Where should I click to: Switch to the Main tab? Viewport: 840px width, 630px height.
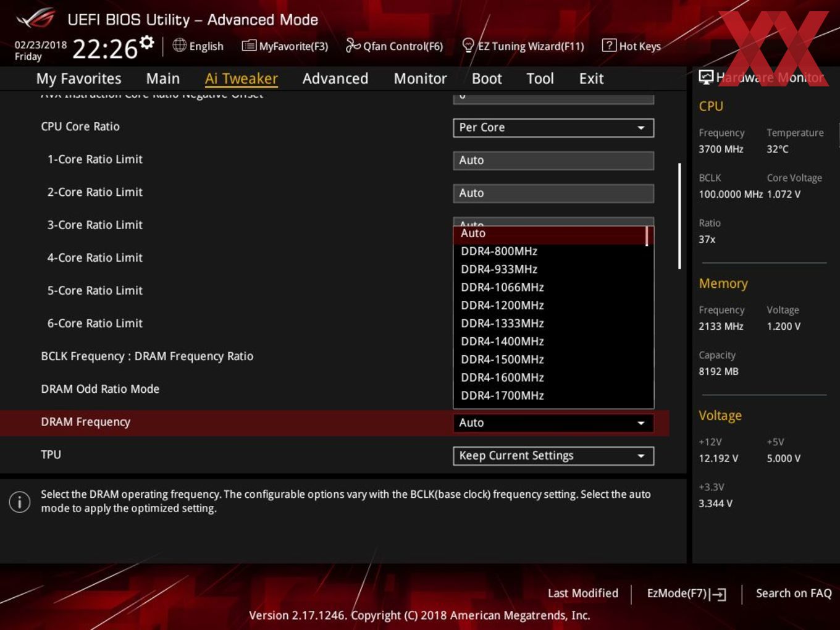pyautogui.click(x=163, y=78)
